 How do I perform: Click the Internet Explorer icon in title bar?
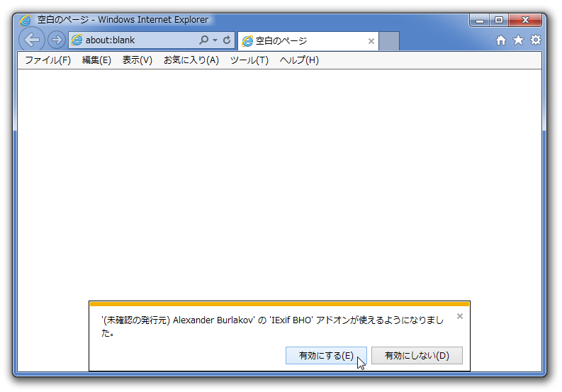tap(25, 20)
